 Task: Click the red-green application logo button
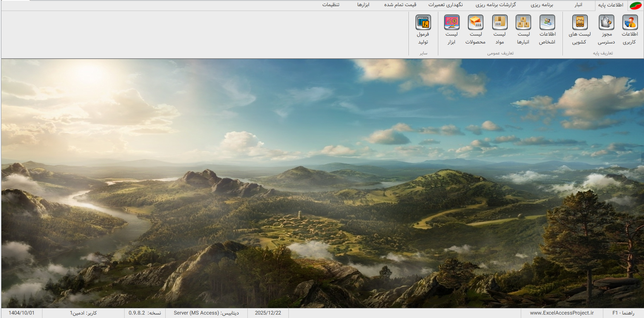636,5
